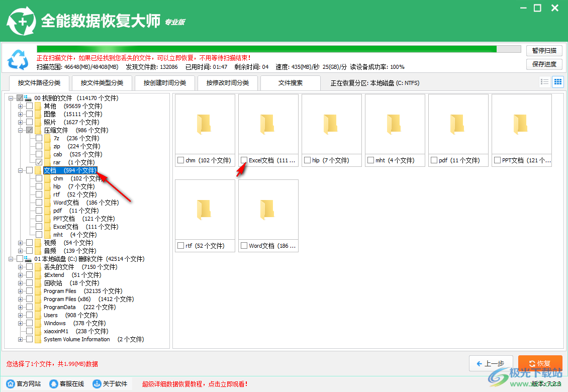Switch to 按文件类型分类 tab
Screen dimensions: 568x392
pos(102,83)
